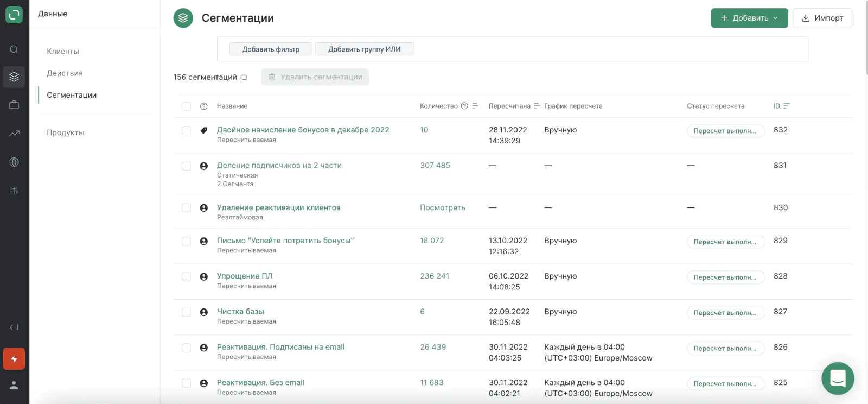Screen dimensions: 868x404
Task: Click Добавить фильтр button
Action: (271, 49)
